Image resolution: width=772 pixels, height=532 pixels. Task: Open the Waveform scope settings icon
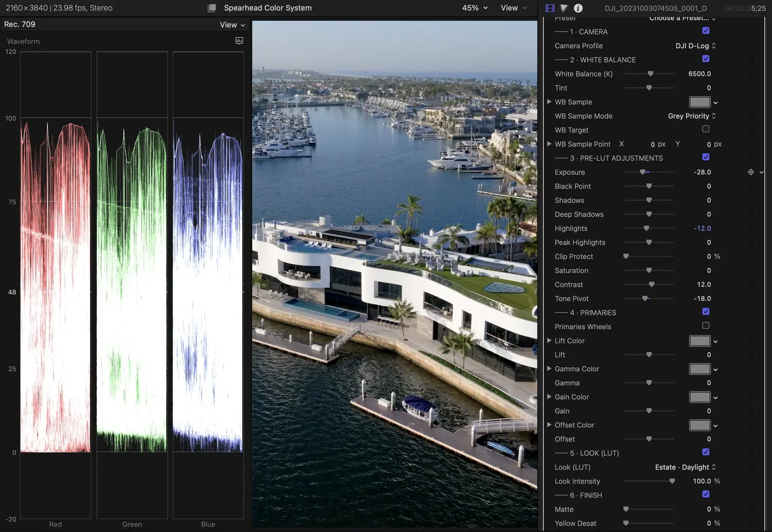(x=239, y=41)
